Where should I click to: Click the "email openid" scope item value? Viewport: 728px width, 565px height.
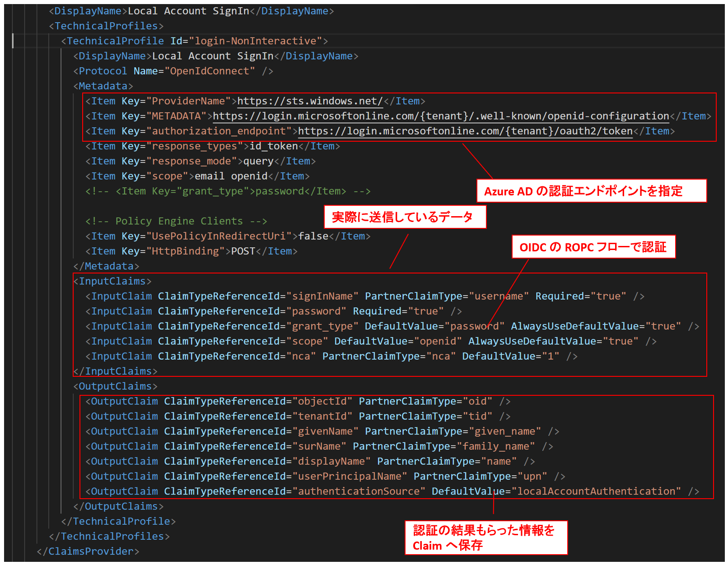pyautogui.click(x=231, y=176)
